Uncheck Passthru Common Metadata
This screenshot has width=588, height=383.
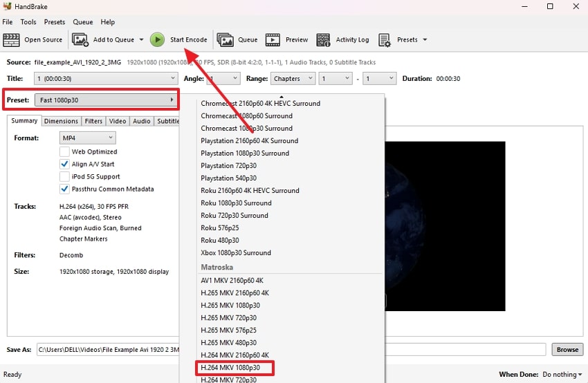click(x=64, y=189)
